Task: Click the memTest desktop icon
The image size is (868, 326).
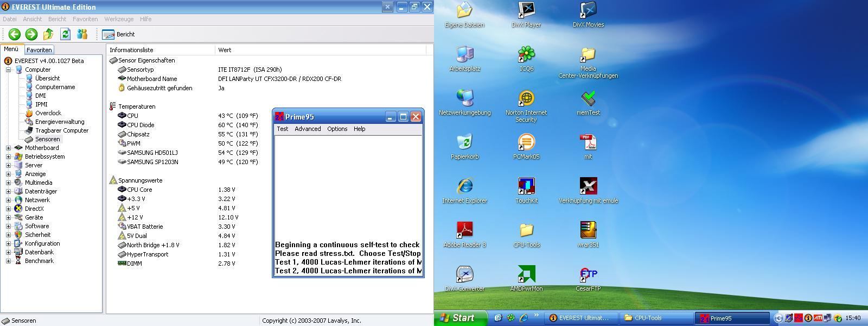Action: coord(588,103)
